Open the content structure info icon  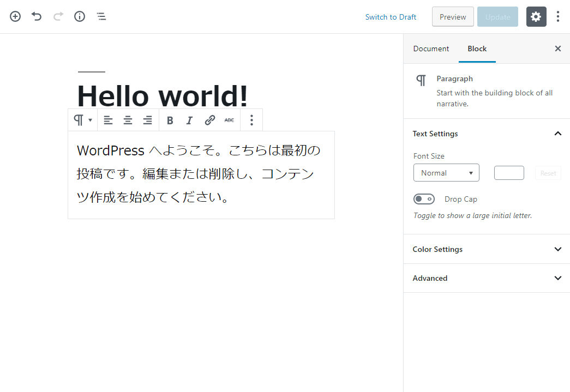[x=80, y=16]
